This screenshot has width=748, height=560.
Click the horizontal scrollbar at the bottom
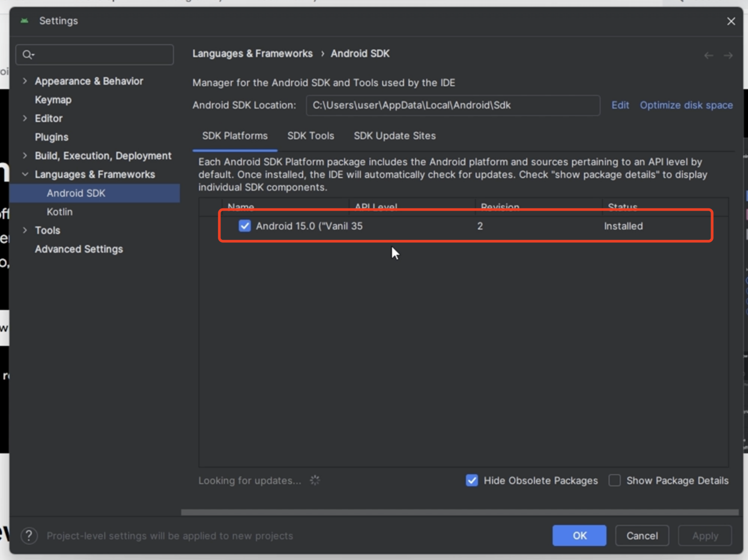tap(459, 512)
